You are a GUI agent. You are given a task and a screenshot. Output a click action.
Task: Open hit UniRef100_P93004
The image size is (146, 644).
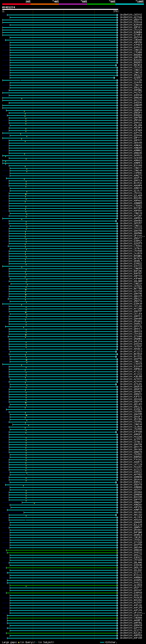(131, 22)
